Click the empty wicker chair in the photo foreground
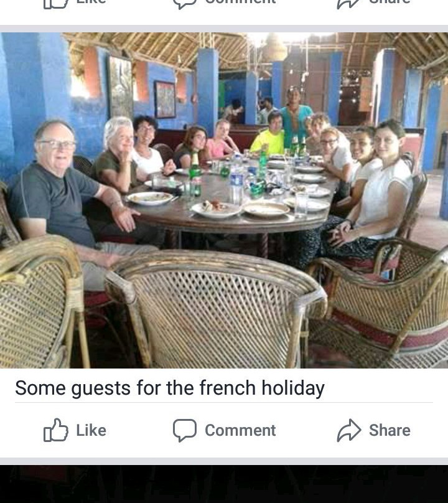 [x=215, y=309]
